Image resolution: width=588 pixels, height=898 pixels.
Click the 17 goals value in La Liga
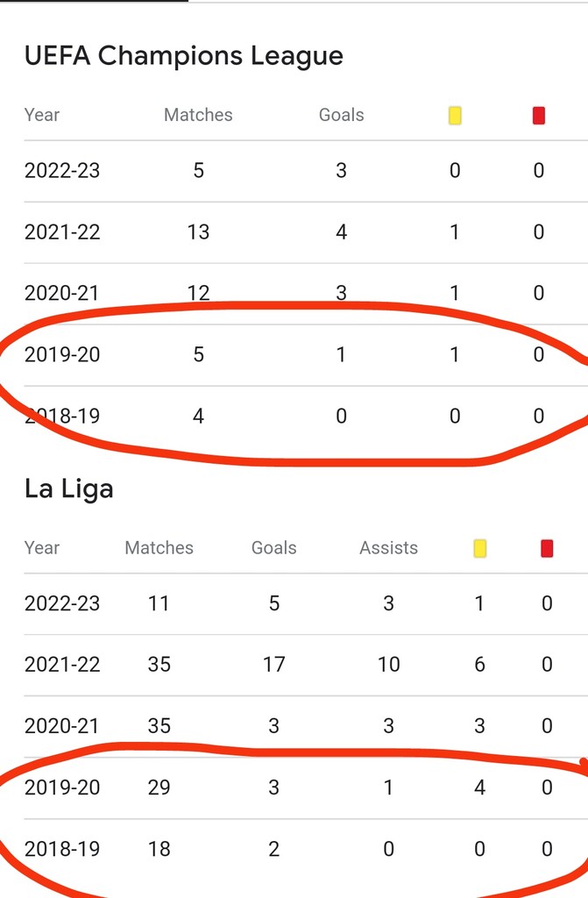pyautogui.click(x=274, y=665)
